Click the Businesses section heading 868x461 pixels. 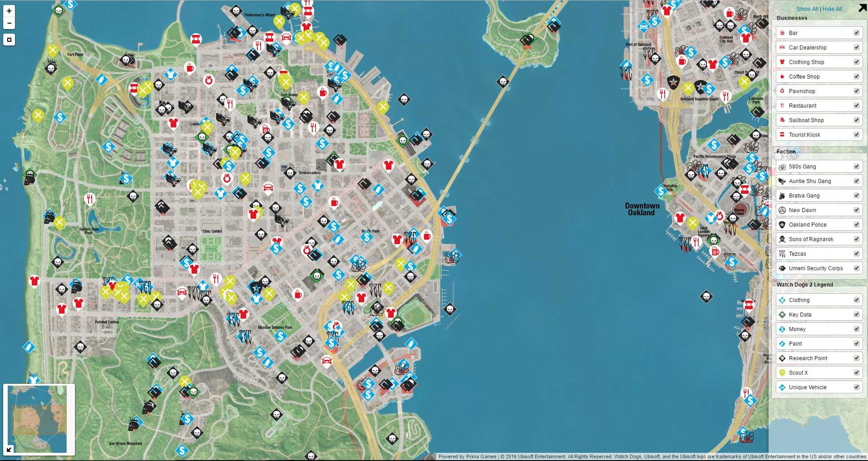click(792, 18)
